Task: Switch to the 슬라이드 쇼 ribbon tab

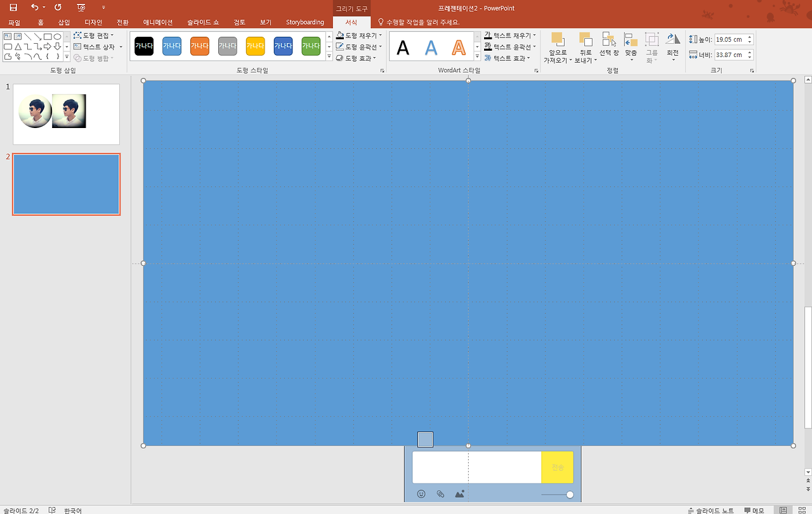Action: [x=203, y=22]
